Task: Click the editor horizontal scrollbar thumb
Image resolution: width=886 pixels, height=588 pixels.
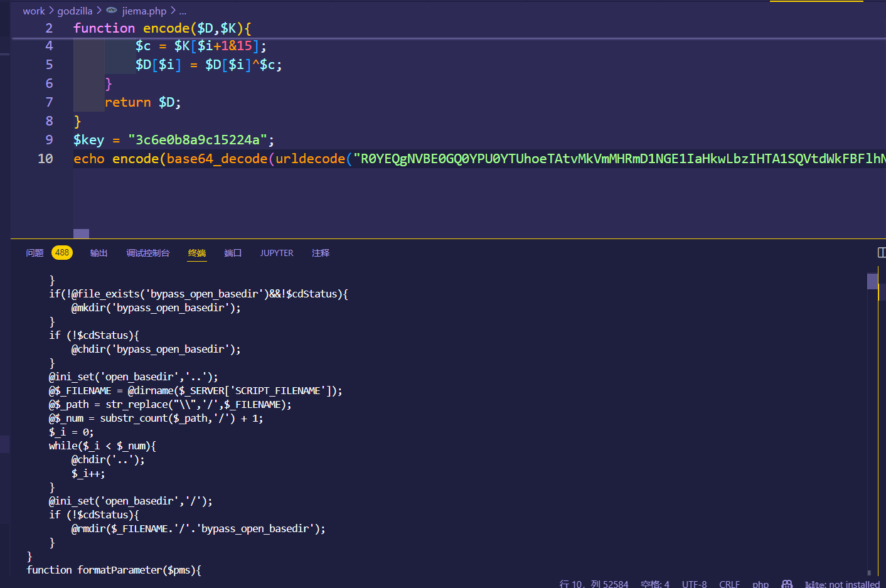Action: click(x=81, y=233)
